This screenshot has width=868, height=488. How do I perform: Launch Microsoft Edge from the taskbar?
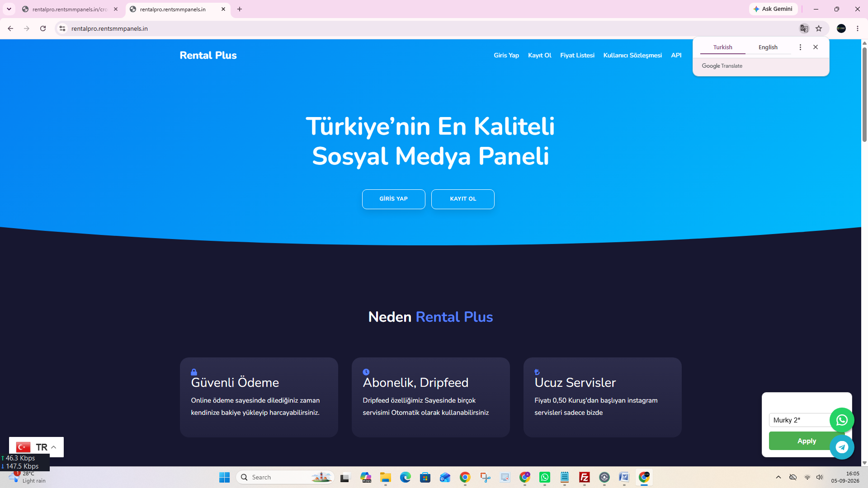405,477
